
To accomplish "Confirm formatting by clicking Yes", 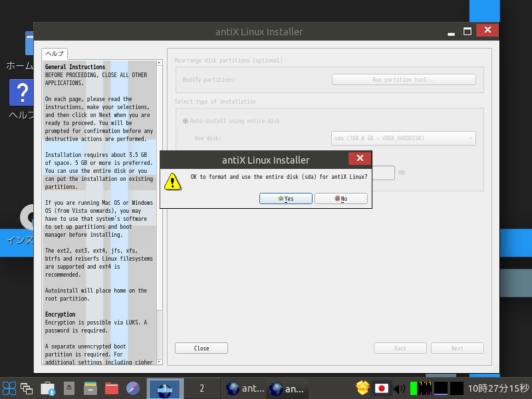I will (286, 198).
